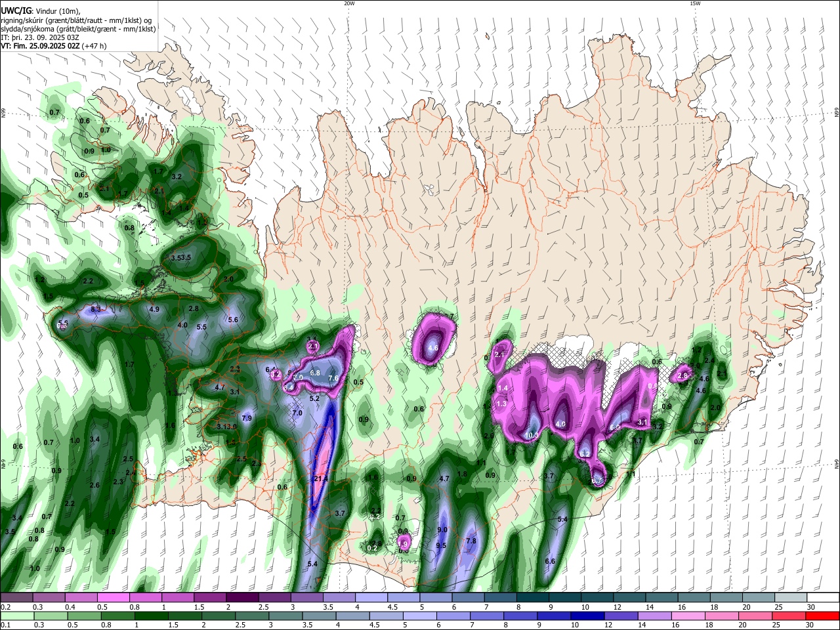Click the 7.8 precipitation value
Image resolution: width=840 pixels, height=630 pixels.
[471, 541]
